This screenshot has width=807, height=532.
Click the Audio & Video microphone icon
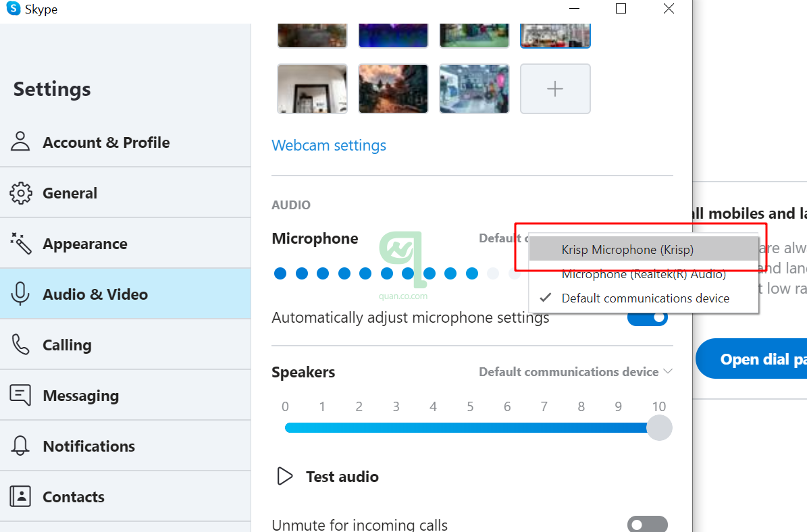point(20,294)
